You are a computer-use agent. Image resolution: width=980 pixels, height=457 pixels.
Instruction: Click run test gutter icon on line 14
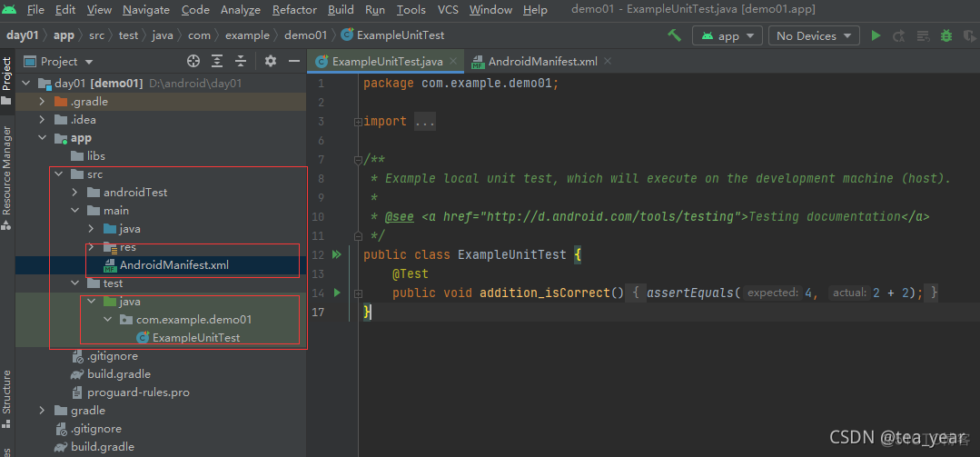click(337, 293)
